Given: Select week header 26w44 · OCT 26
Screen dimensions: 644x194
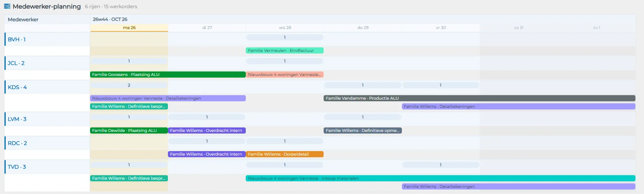Looking at the screenshot, I should coord(110,19).
